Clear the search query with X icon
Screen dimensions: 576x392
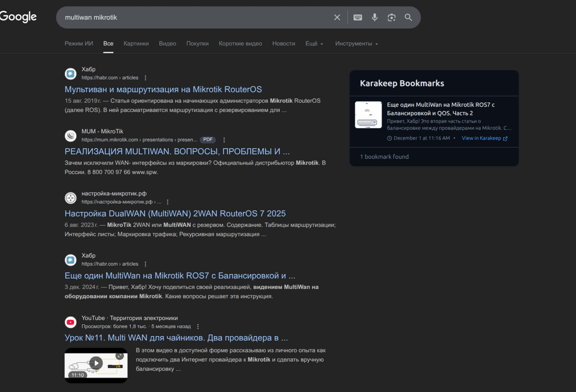[x=337, y=17]
